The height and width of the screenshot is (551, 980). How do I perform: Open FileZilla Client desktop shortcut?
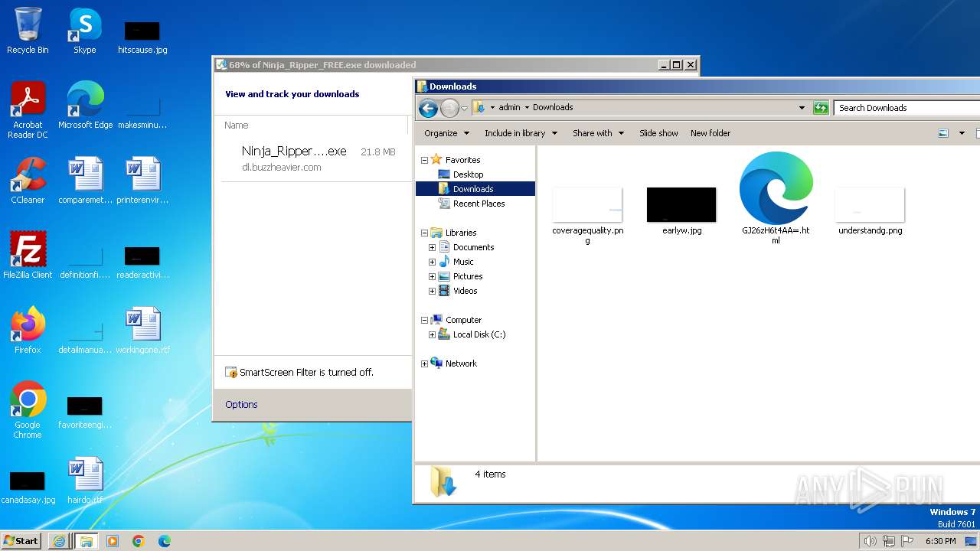28,256
